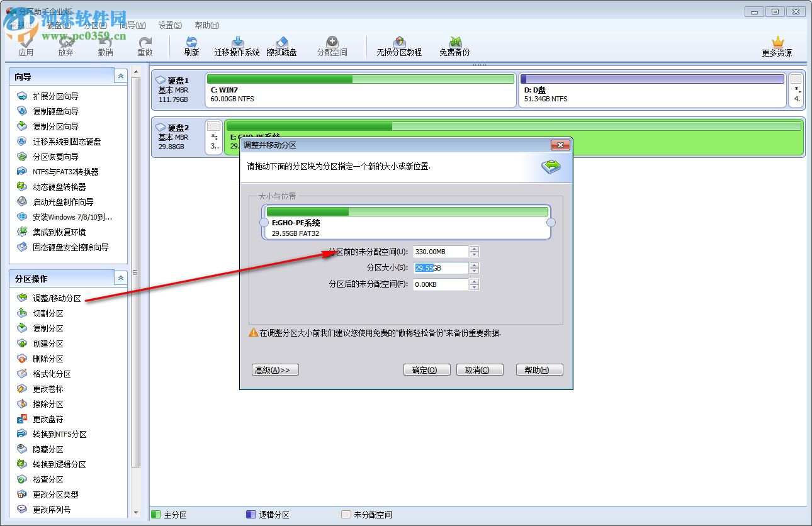Expand the 高级(A) advanced options

[x=275, y=369]
